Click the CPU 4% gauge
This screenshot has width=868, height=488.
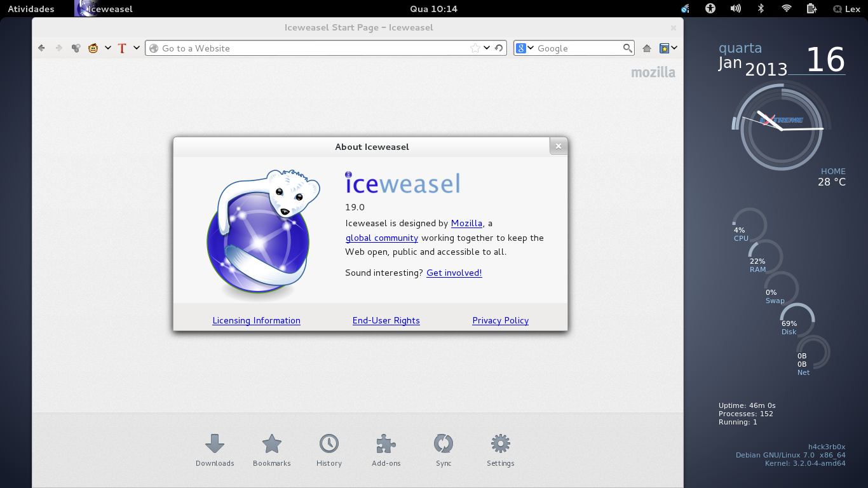tap(749, 226)
